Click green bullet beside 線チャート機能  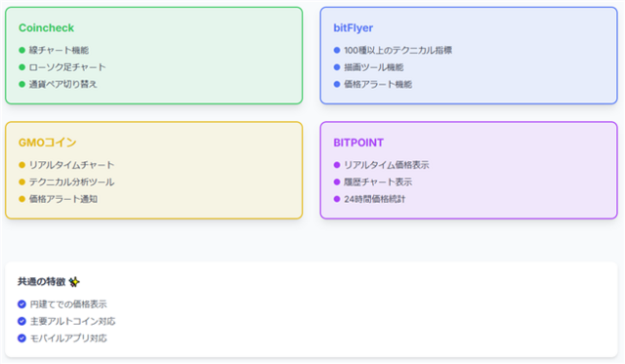coord(21,50)
